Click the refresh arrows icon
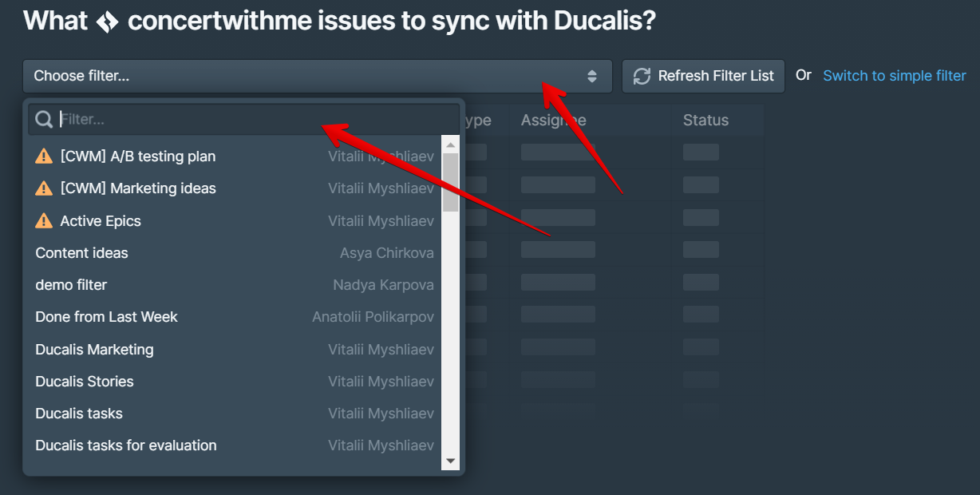 point(642,76)
